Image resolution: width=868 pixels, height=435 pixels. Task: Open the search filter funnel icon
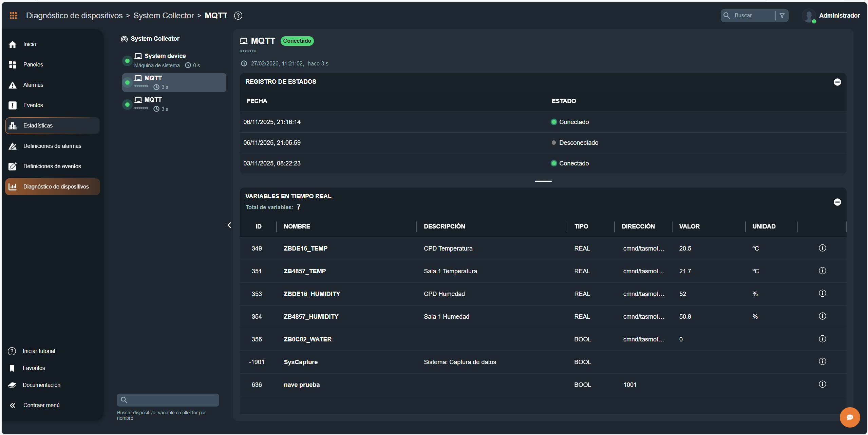pyautogui.click(x=782, y=16)
